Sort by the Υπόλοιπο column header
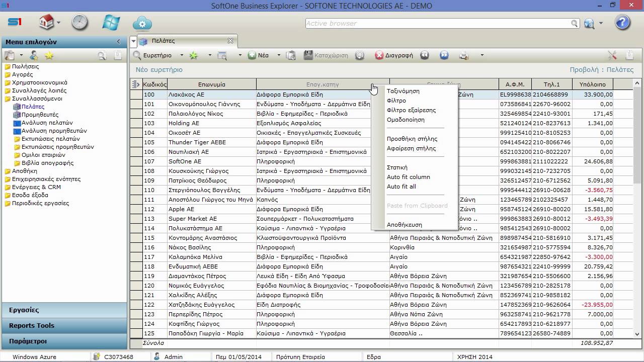 pos(593,84)
